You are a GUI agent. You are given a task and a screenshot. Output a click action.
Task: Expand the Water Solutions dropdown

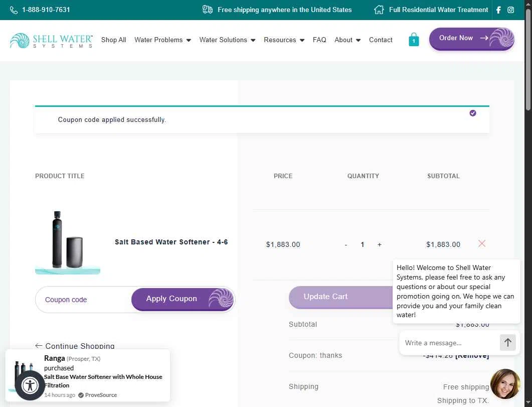pos(227,40)
